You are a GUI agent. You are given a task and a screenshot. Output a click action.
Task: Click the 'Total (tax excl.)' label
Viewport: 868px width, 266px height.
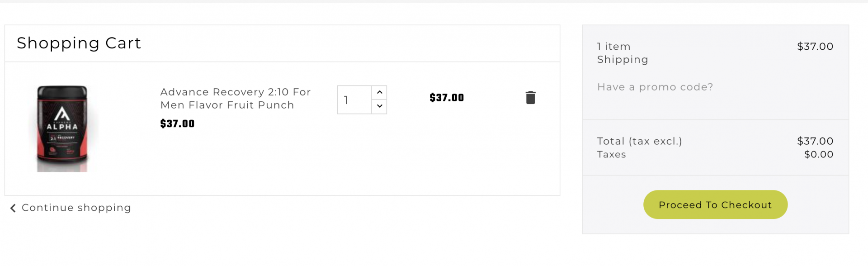tap(639, 141)
